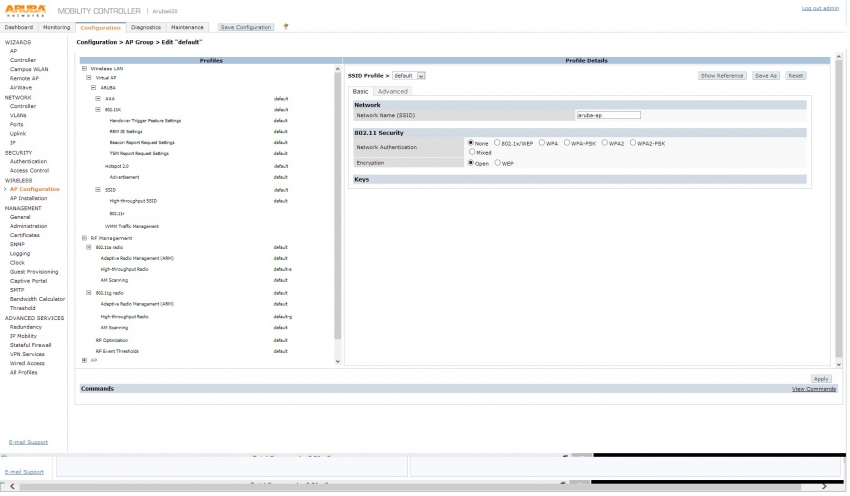Click the Reset button
Image resolution: width=850 pixels, height=496 pixels.
795,76
